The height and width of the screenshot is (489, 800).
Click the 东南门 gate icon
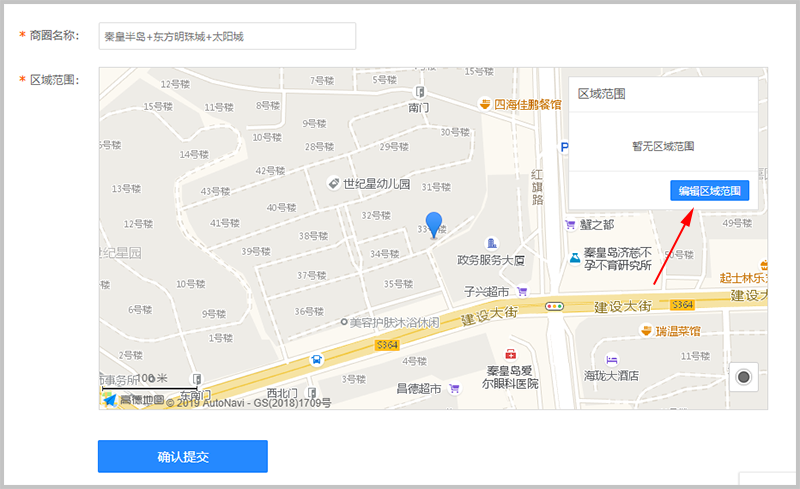coord(196,379)
